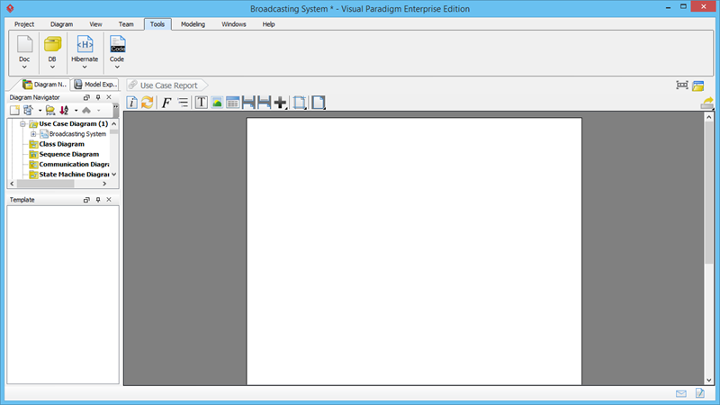
Task: Open the Diagram menu
Action: click(x=62, y=24)
